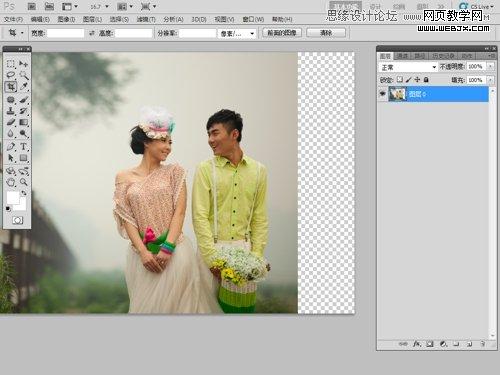Image resolution: width=500 pixels, height=375 pixels.
Task: Switch to the 通道 tab in the panel
Action: (402, 56)
